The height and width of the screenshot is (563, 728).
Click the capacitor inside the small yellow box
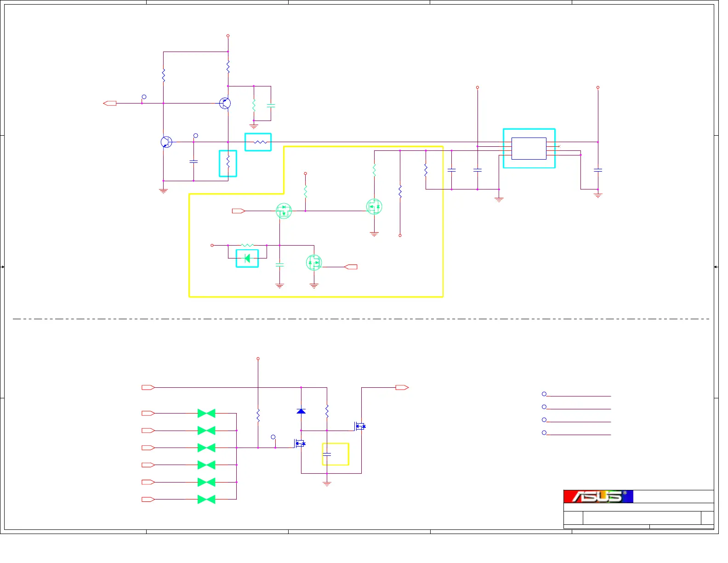[x=327, y=454]
